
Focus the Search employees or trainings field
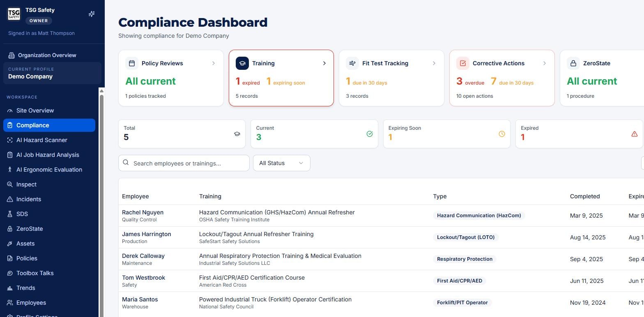tap(184, 163)
